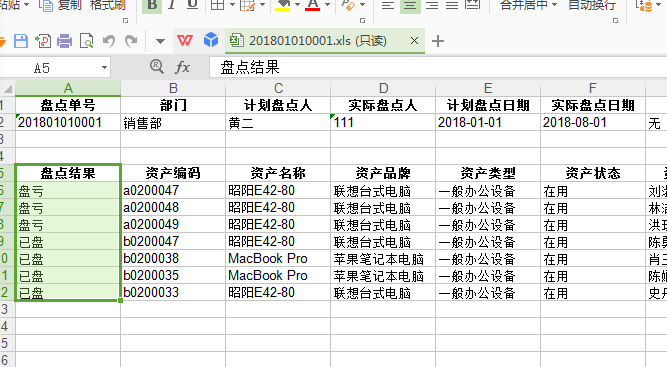
Task: Apply justify alignment
Action: pos(452,5)
